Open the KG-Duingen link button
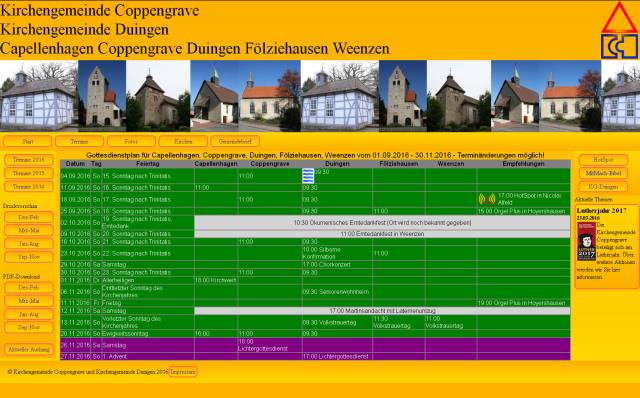The height and width of the screenshot is (398, 640). point(603,187)
